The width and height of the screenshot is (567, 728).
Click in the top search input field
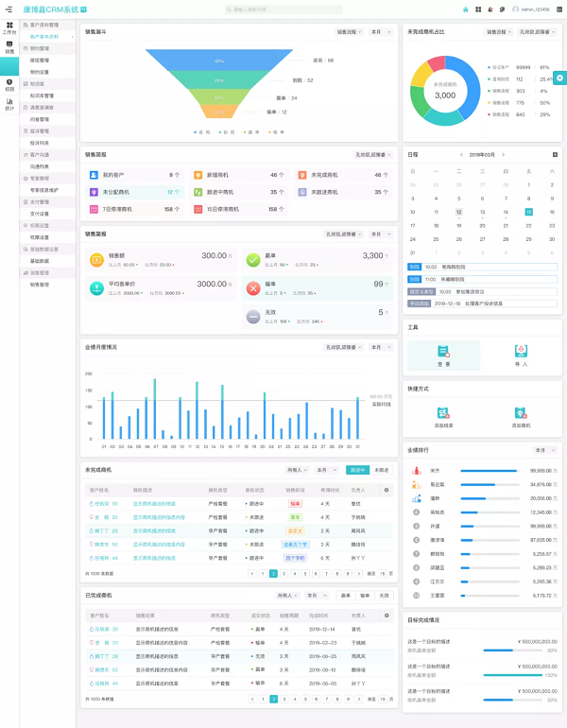tap(283, 9)
